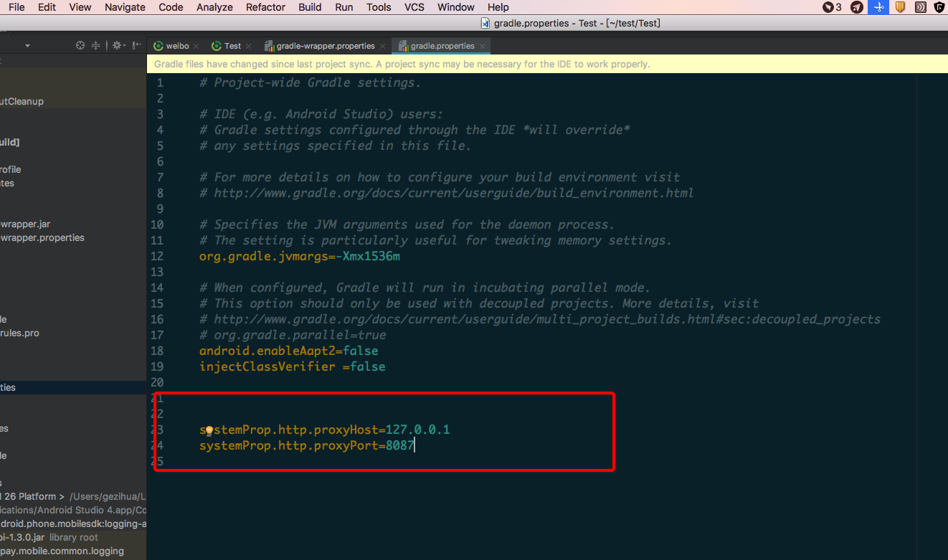Click the bird icon with badge 3 in menu bar
Image resolution: width=948 pixels, height=560 pixels.
point(832,7)
